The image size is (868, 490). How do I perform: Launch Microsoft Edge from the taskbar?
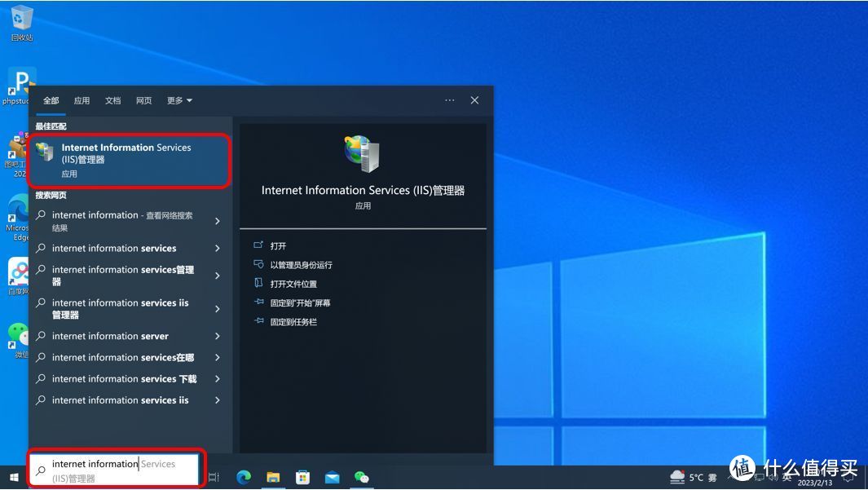[244, 476]
